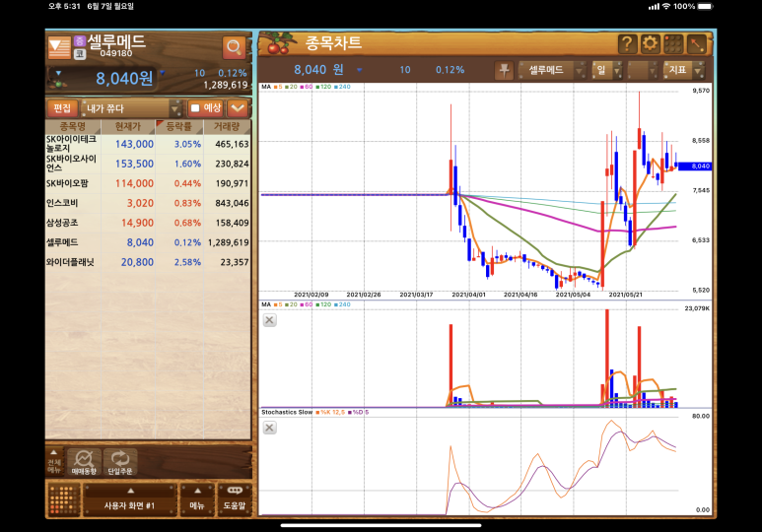
Task: Close the volume chart panel with X
Action: 270,320
